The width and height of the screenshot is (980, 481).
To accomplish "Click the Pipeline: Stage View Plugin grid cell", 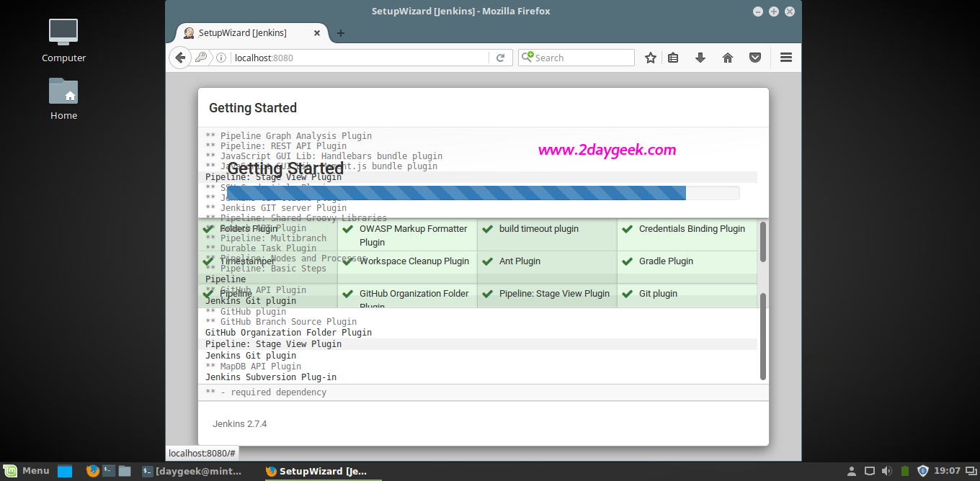I will click(547, 295).
